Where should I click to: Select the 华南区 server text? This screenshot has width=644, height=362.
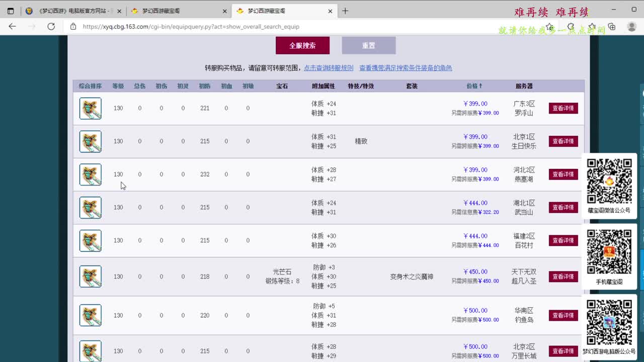pos(524,311)
